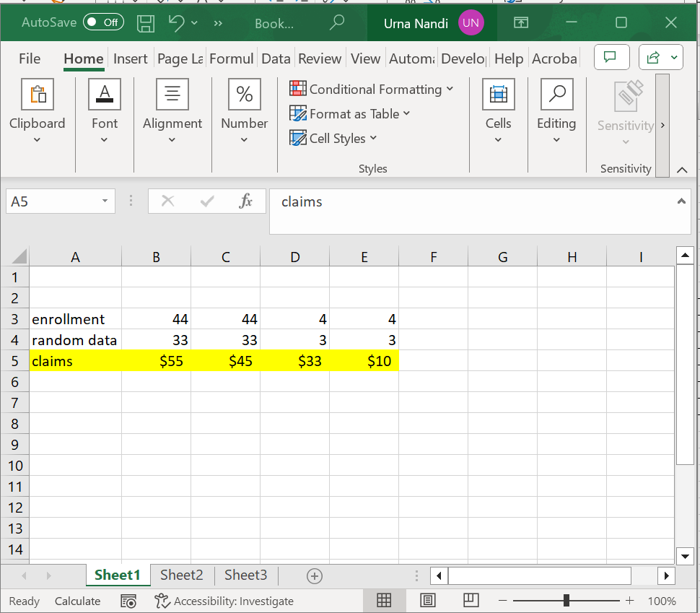Open the Sheet2 worksheet tab
Image resolution: width=700 pixels, height=613 pixels.
tap(180, 575)
